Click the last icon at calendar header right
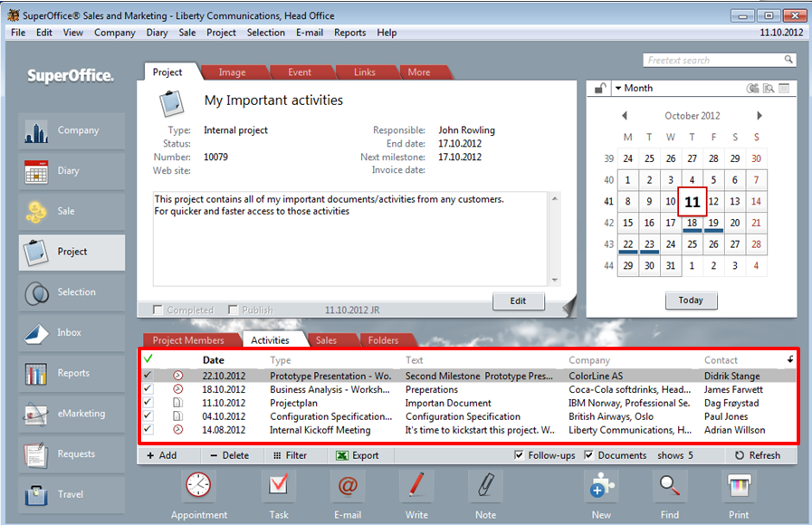 click(x=784, y=89)
